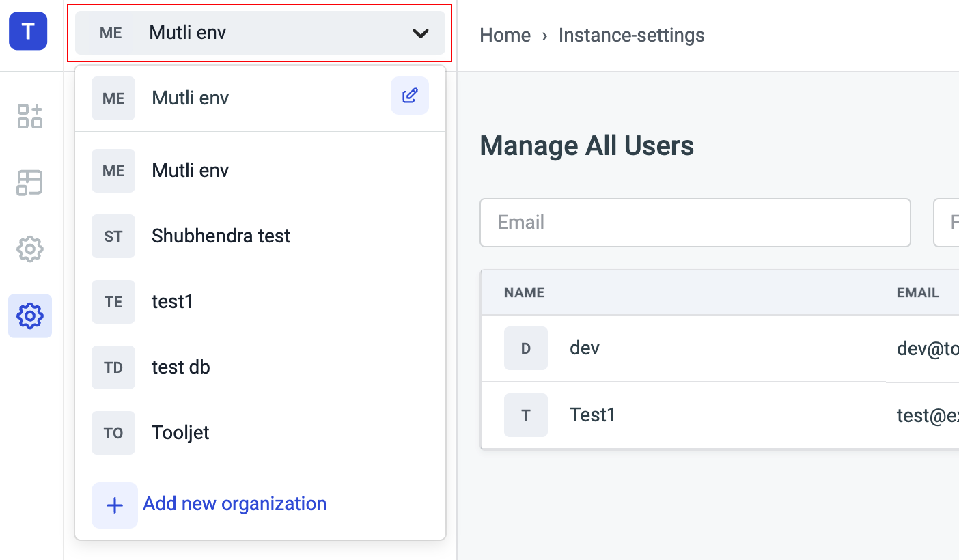Click the ToolJet logo in top-left corner
959x560 pixels.
coord(28,31)
